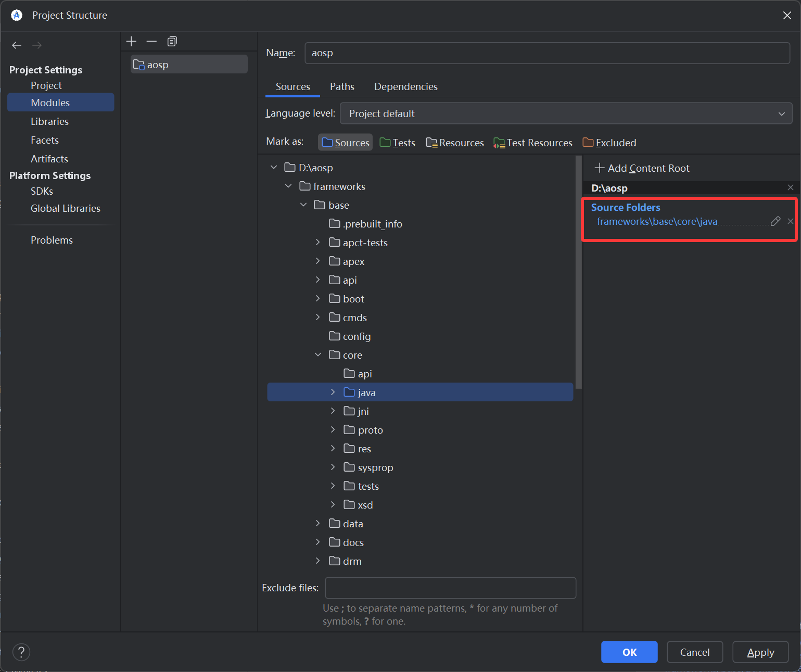
Task: Expand the sysprop folder
Action: (333, 467)
